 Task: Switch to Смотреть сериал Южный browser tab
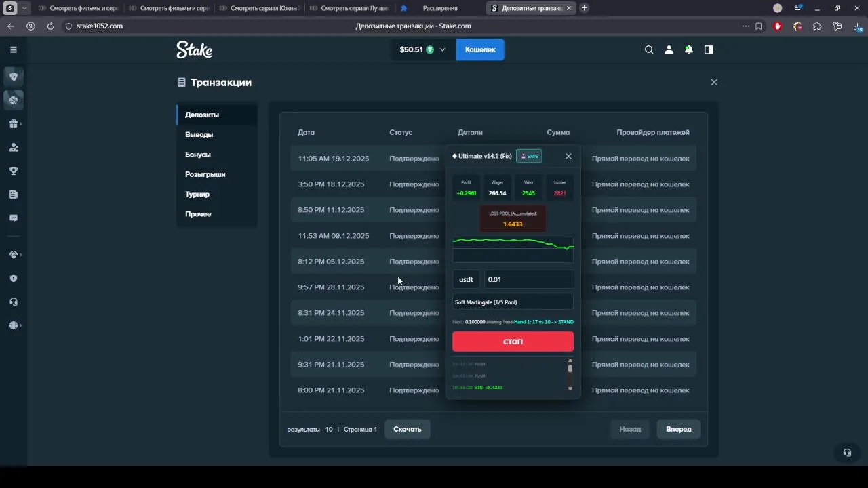258,8
